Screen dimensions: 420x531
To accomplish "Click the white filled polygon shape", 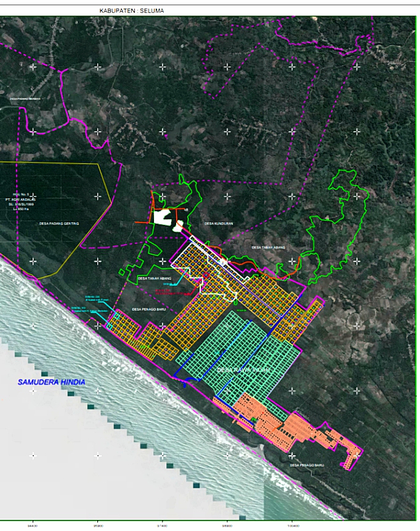I will click(x=164, y=217).
